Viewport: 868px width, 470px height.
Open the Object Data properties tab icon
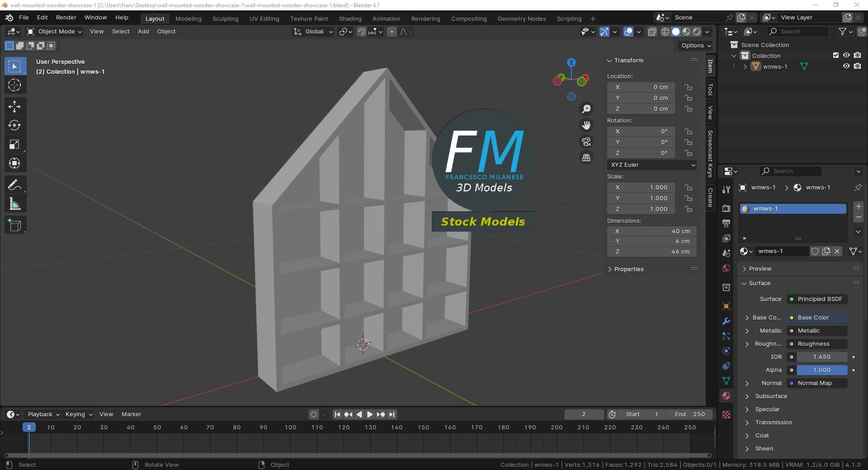coord(726,381)
